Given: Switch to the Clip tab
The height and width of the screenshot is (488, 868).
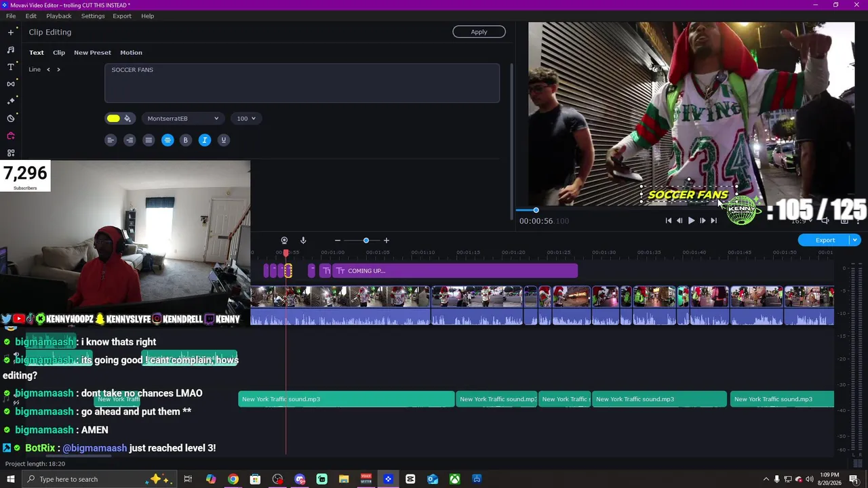Looking at the screenshot, I should [59, 52].
